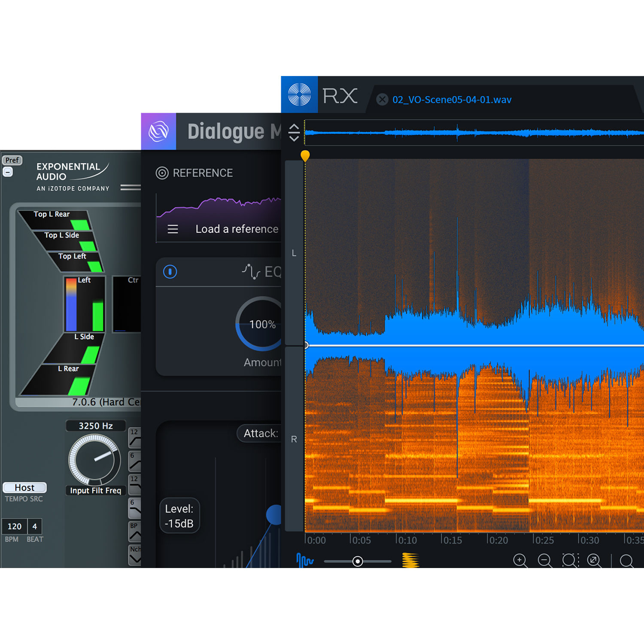Viewport: 644px width, 644px height.
Task: Click the Load a reference text
Action: click(237, 229)
